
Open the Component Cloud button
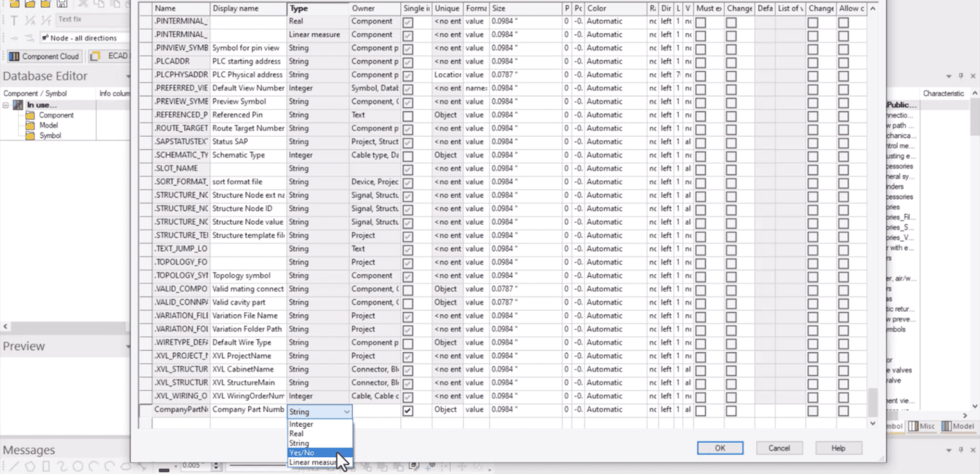pyautogui.click(x=45, y=56)
